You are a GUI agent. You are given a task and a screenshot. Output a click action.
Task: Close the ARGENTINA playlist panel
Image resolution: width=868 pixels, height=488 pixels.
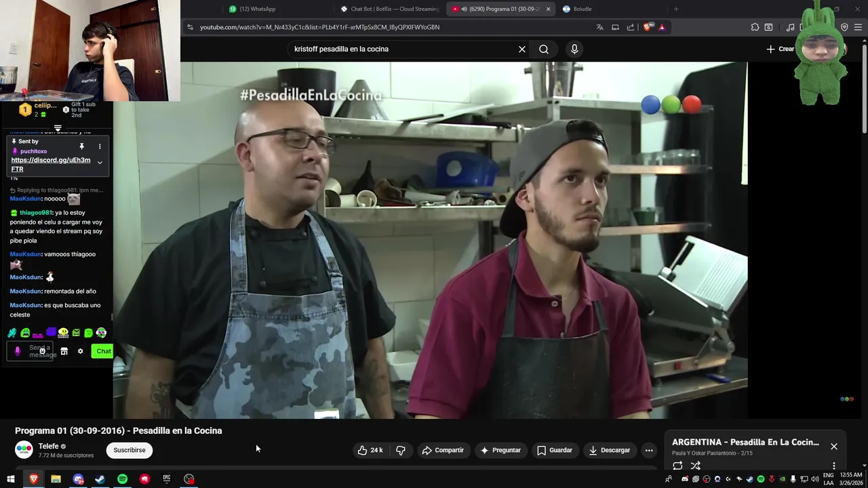click(x=834, y=446)
